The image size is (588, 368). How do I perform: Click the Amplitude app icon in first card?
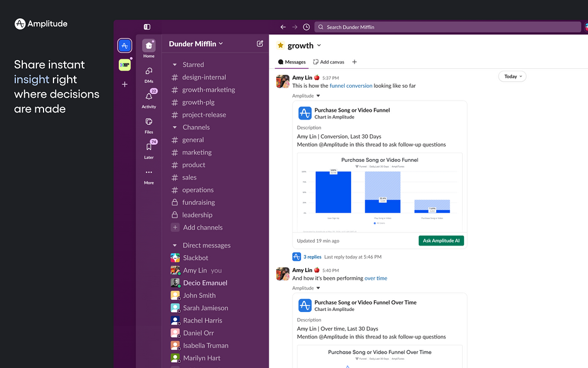(305, 113)
